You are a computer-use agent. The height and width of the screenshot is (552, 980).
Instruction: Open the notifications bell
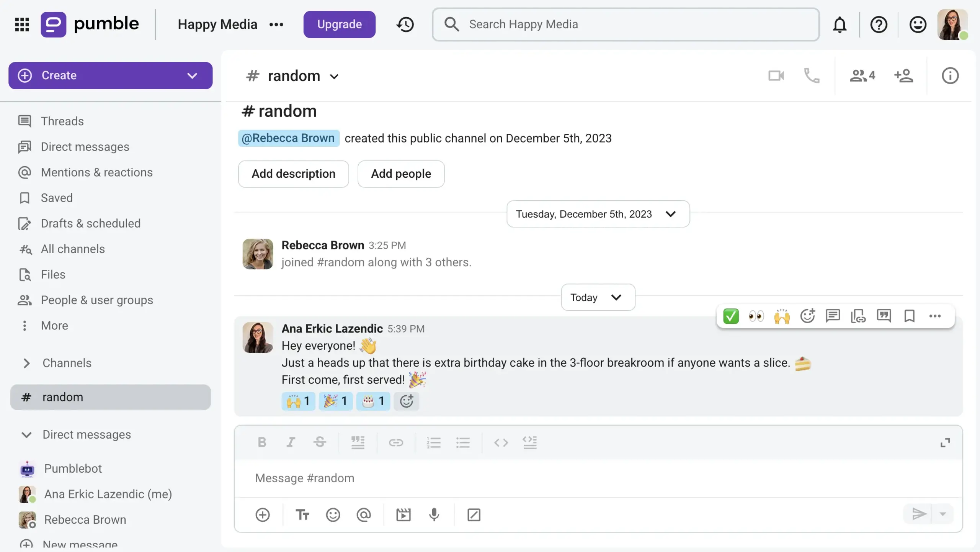coord(840,25)
